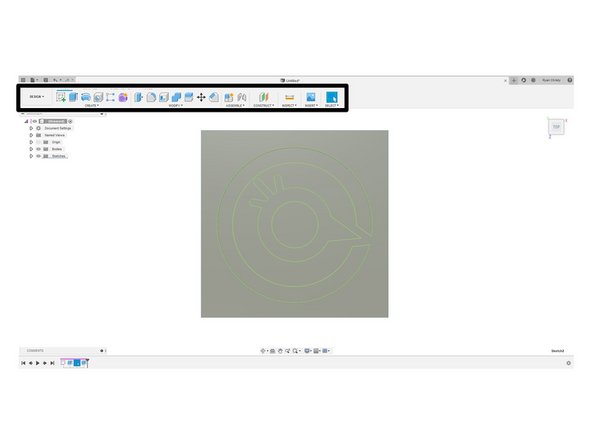This screenshot has width=592, height=444.
Task: Open the Inspect dropdown menu
Action: point(290,106)
